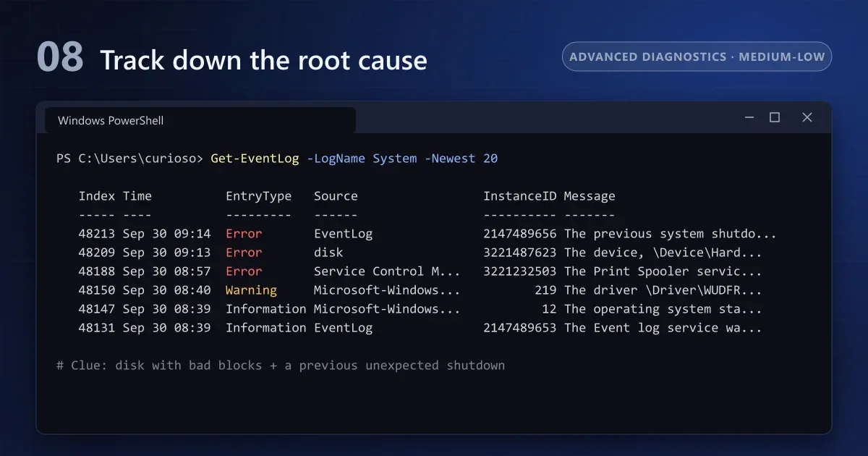Minimize the PowerShell window
868x456 pixels.
click(750, 117)
